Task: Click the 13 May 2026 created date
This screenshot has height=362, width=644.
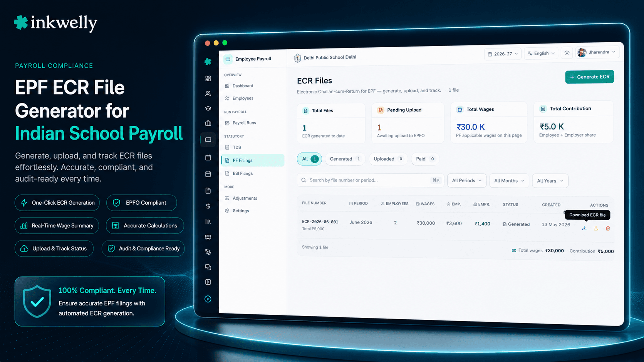Action: pyautogui.click(x=556, y=225)
